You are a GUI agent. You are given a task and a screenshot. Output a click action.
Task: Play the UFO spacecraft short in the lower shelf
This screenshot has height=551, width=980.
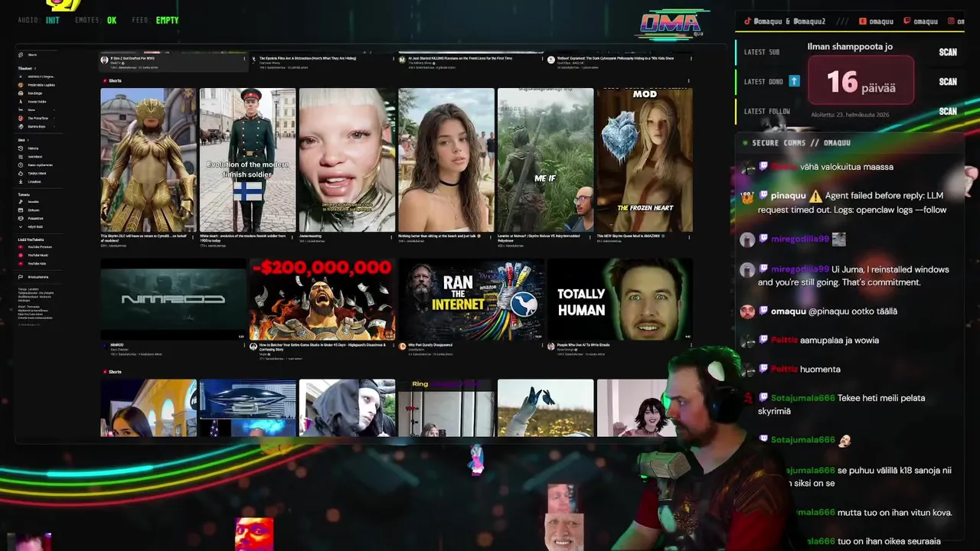coord(247,408)
